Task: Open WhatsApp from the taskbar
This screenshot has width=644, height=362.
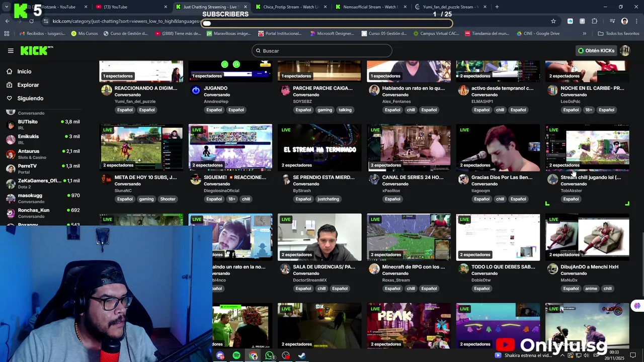Action: point(269,355)
